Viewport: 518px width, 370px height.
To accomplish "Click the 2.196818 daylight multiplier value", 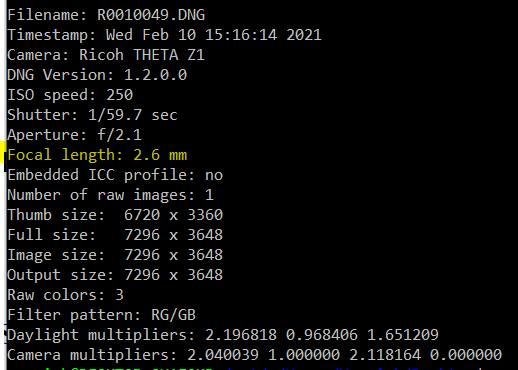I will coord(241,335).
